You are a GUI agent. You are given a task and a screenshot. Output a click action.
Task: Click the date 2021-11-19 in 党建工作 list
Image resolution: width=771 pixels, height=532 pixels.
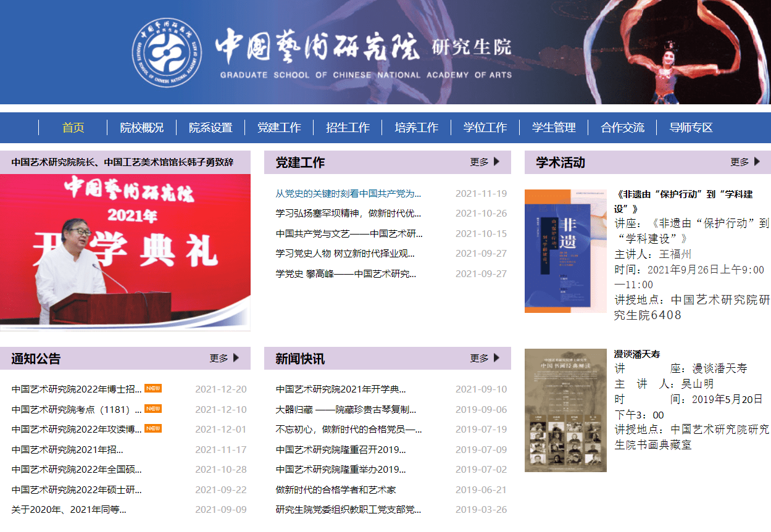click(x=481, y=194)
